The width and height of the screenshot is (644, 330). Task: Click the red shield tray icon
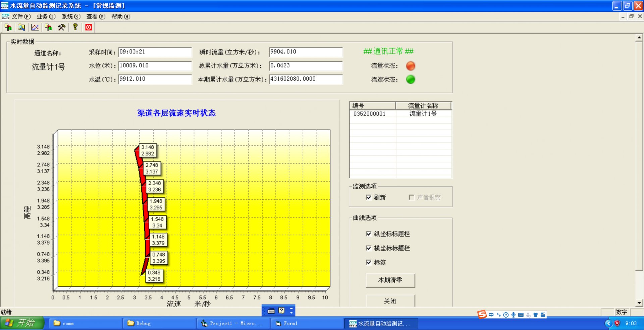(617, 323)
